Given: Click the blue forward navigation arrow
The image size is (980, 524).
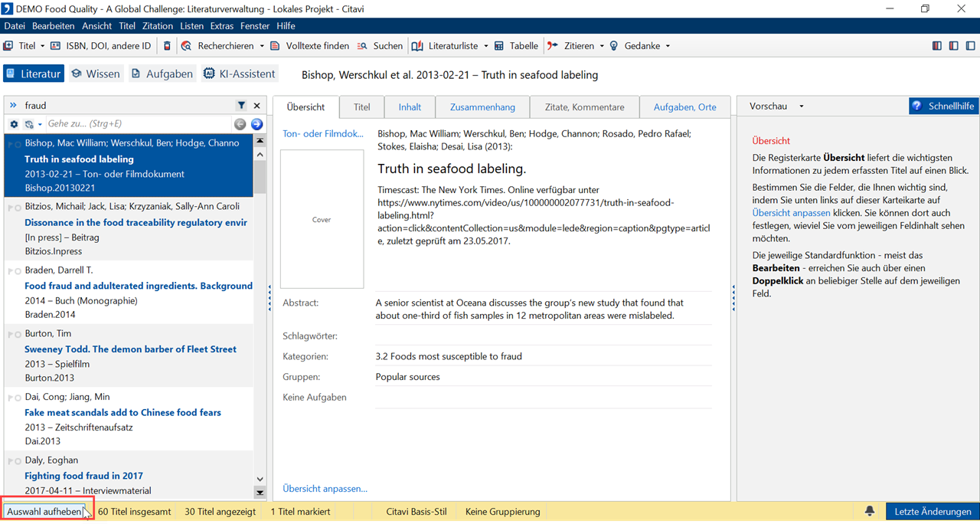Looking at the screenshot, I should pos(256,124).
